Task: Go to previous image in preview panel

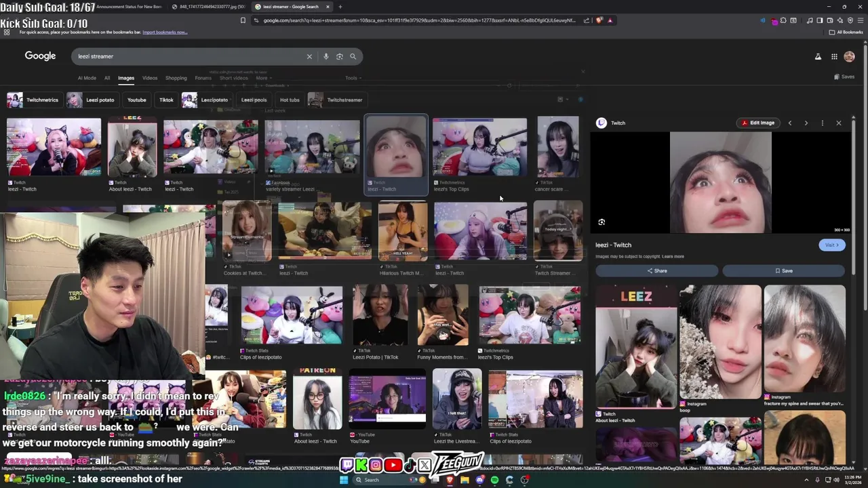Action: [790, 123]
